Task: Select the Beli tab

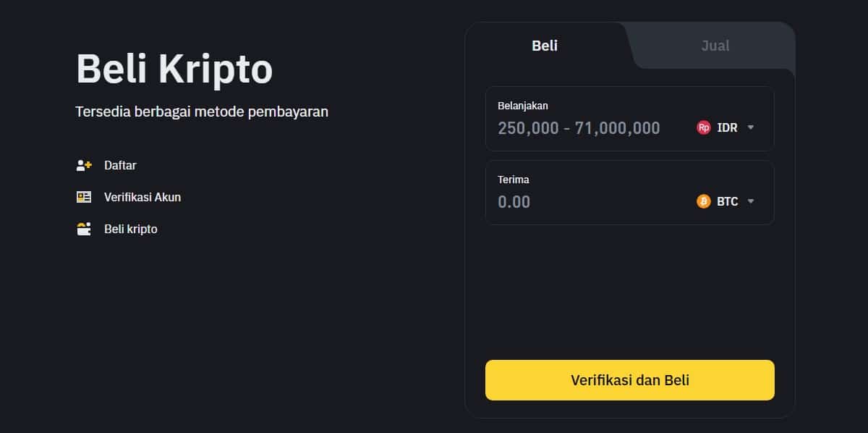Action: pos(544,45)
